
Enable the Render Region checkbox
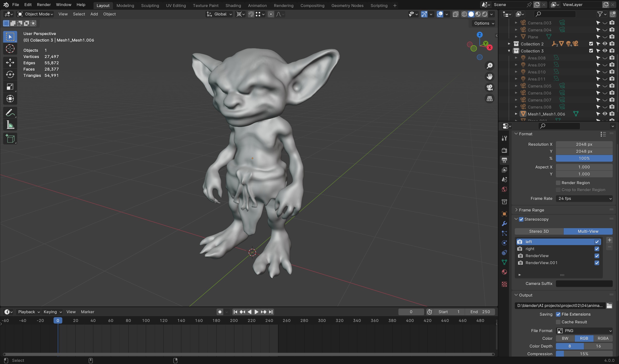point(558,183)
